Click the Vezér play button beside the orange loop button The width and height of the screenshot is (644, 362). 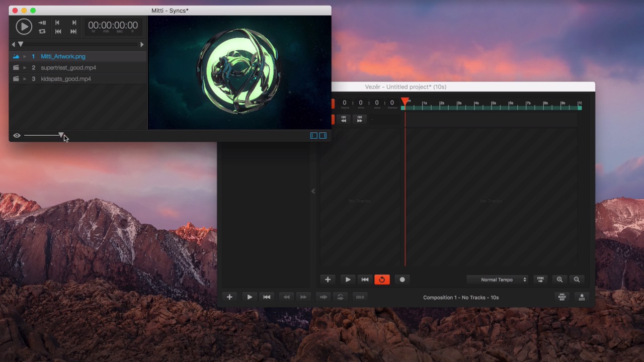(348, 280)
